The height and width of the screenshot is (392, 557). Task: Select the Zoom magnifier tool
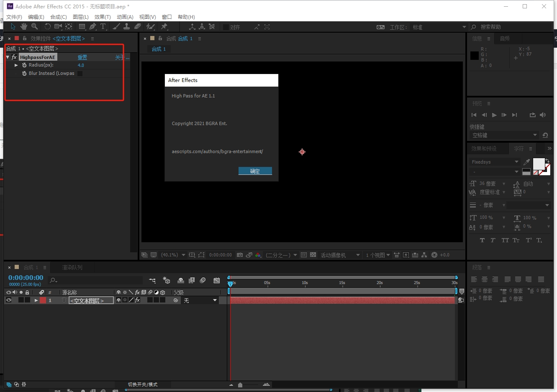35,27
